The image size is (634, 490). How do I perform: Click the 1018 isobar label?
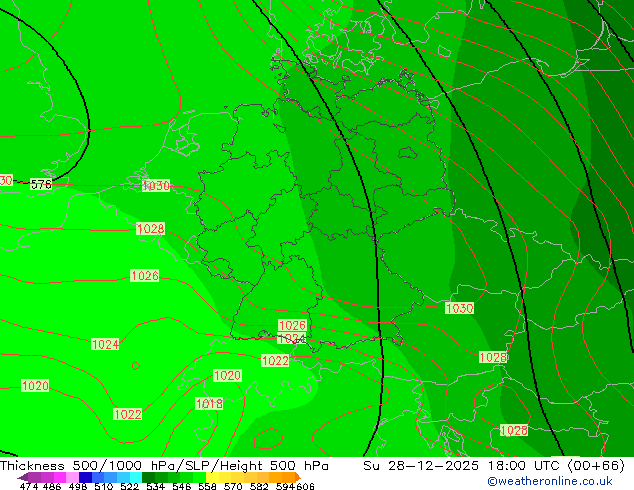click(x=209, y=403)
